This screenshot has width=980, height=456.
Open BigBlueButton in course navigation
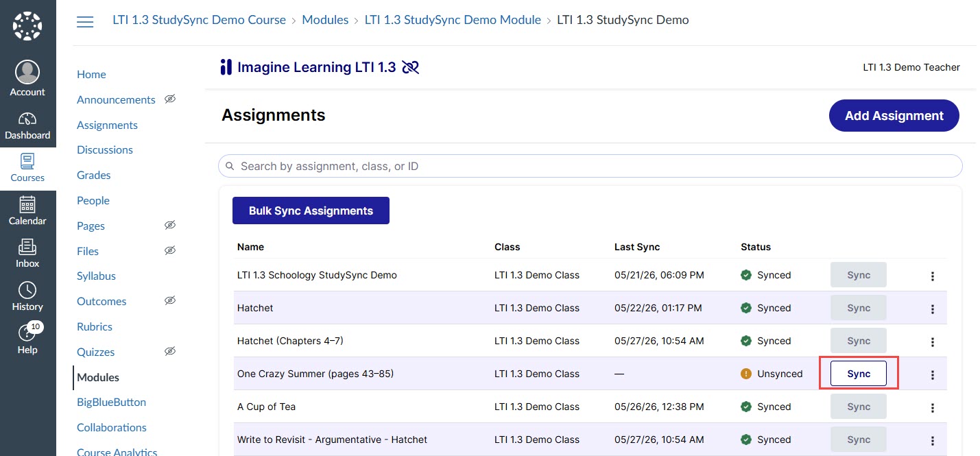pos(111,402)
